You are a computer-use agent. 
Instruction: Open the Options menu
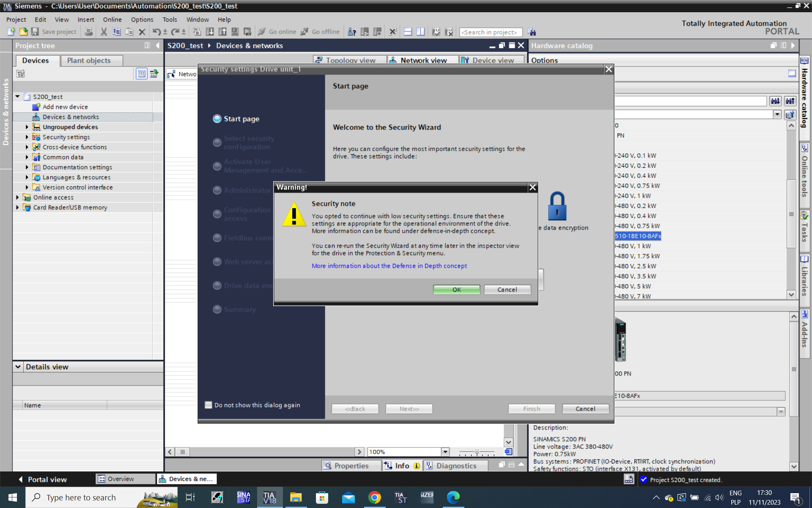click(142, 19)
